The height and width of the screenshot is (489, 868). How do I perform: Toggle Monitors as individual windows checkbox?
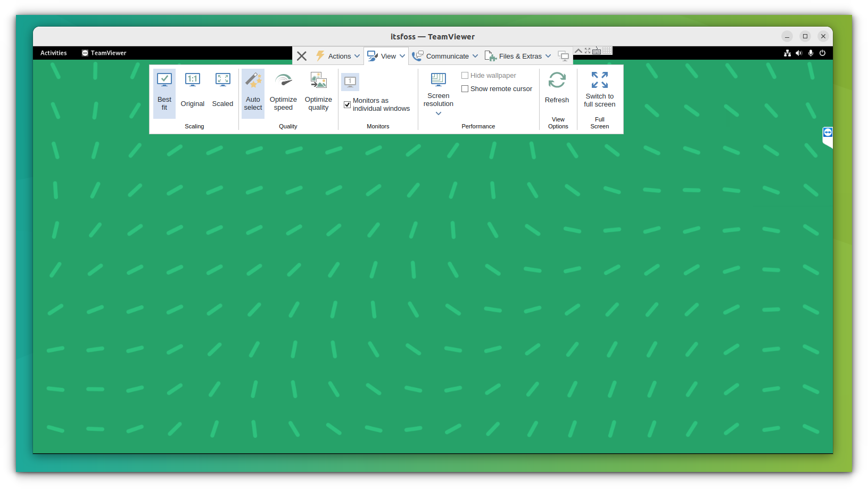click(347, 104)
